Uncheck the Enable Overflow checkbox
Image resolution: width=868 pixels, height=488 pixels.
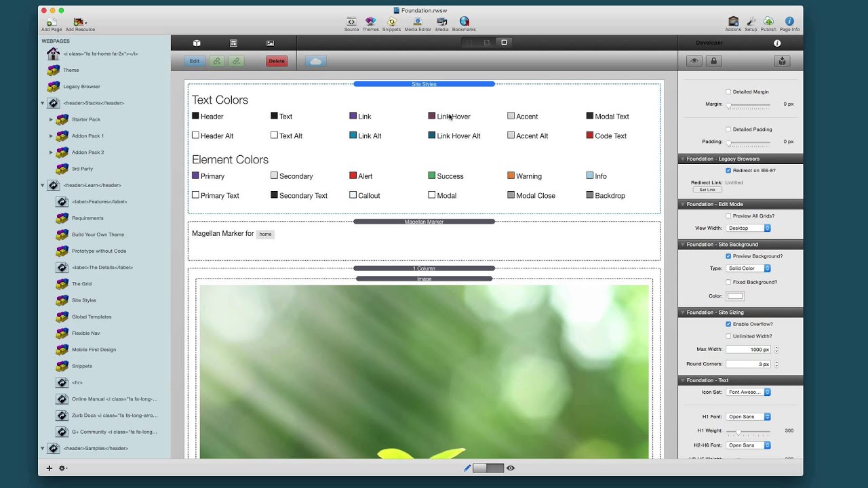[728, 324]
